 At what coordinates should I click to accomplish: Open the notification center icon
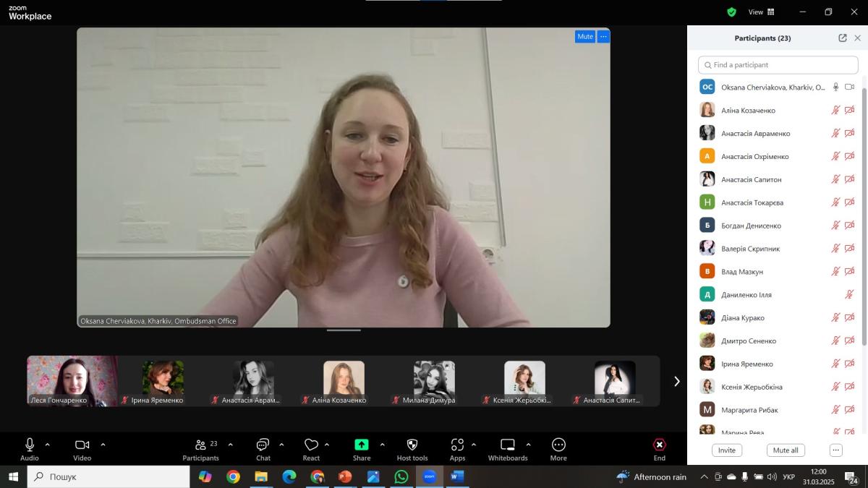tap(853, 477)
